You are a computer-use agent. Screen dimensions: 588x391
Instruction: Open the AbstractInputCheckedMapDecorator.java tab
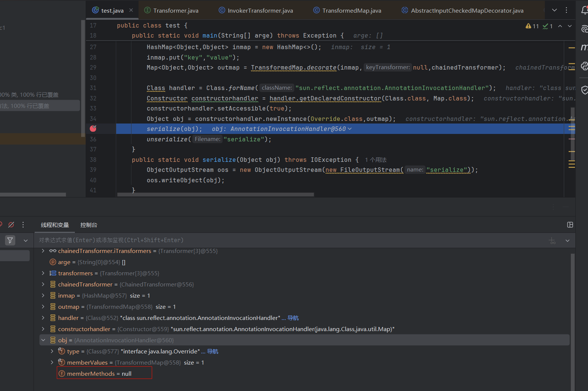point(463,10)
